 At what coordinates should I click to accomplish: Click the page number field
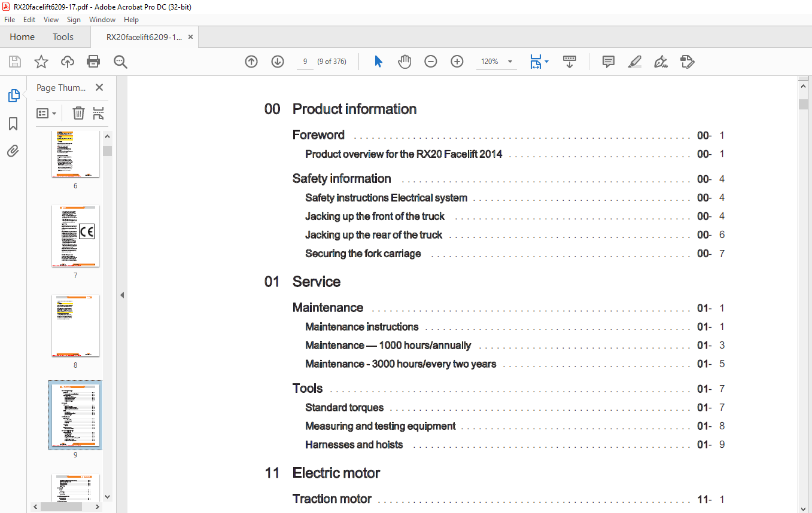305,62
